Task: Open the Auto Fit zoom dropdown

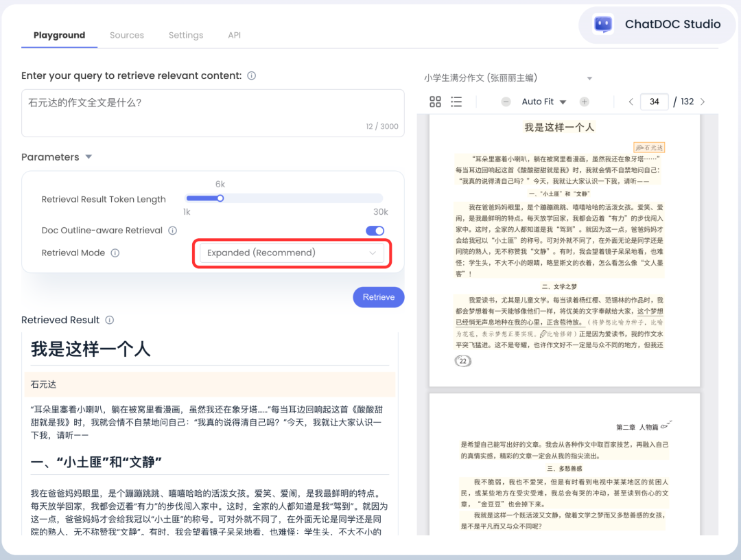Action: click(x=543, y=102)
